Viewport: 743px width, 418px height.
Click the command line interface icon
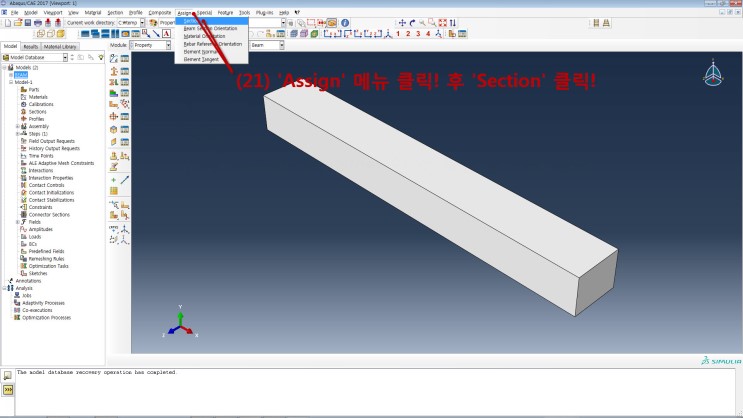[x=8, y=390]
